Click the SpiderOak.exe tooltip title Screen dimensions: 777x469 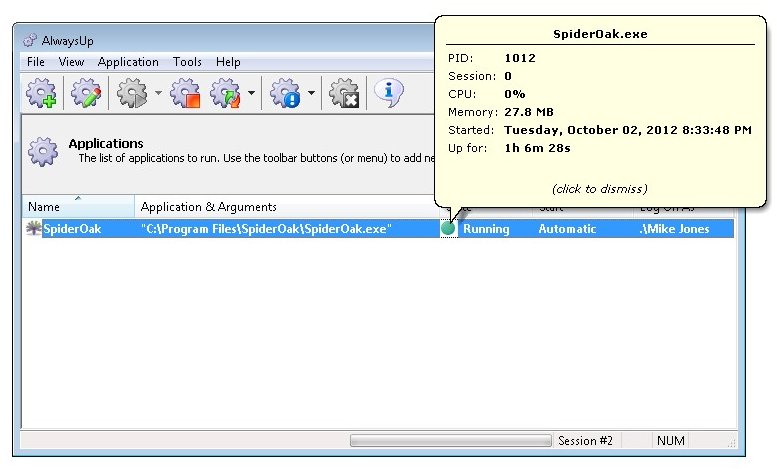point(600,34)
